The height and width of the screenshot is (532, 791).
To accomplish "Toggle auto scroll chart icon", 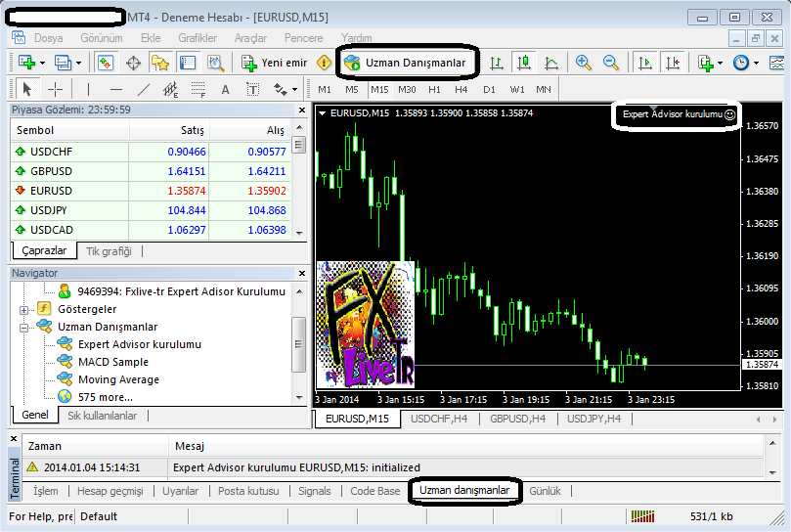I will [x=644, y=64].
